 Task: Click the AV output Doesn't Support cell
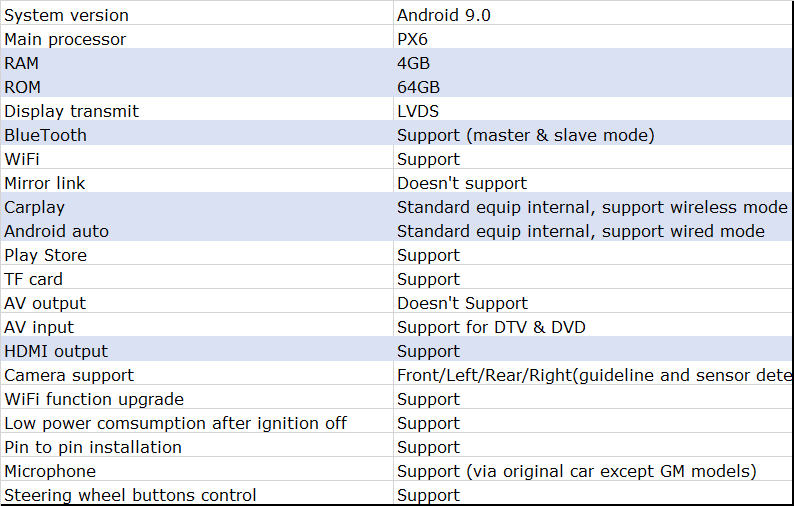[x=462, y=303]
